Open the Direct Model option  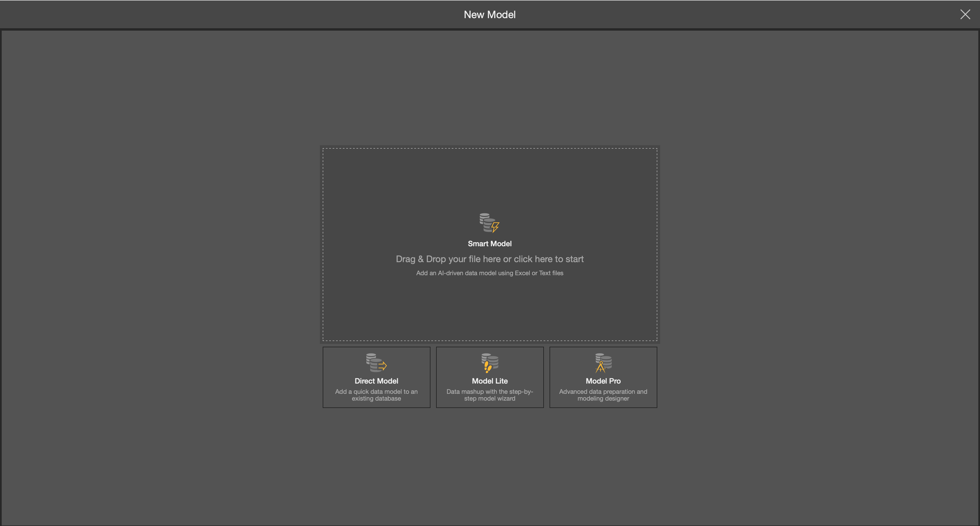pos(376,377)
